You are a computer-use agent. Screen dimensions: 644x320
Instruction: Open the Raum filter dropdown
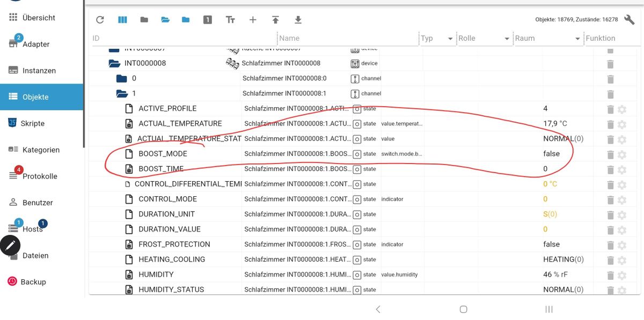(x=577, y=39)
